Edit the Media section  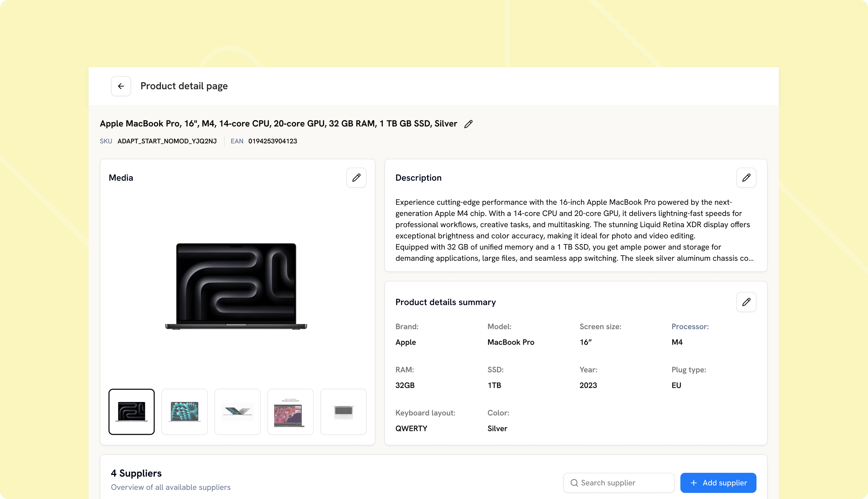point(356,177)
